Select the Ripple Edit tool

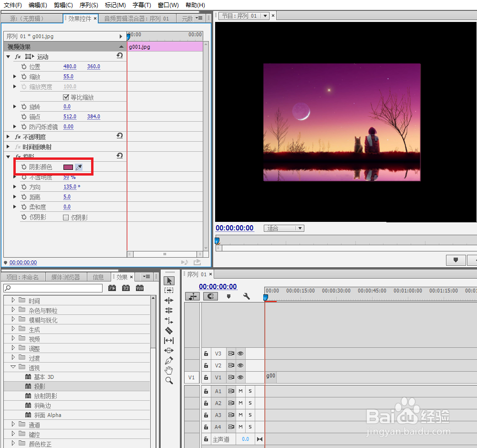tap(169, 301)
